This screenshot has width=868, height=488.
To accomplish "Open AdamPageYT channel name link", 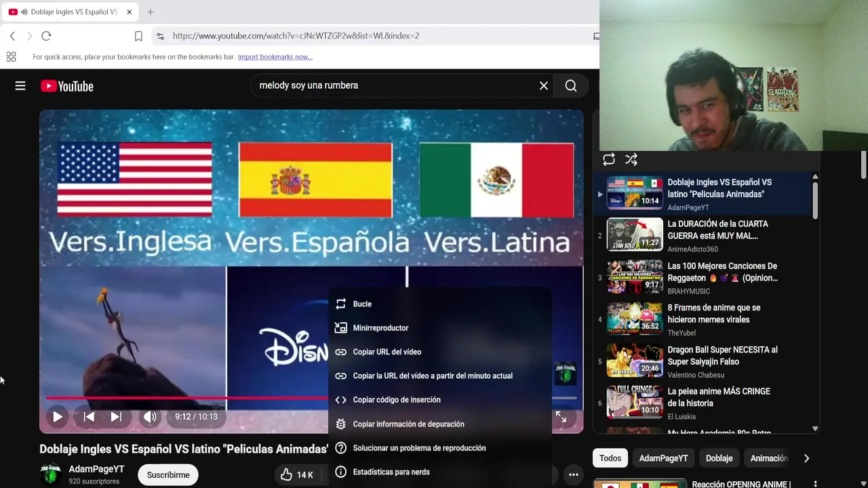I will pyautogui.click(x=96, y=469).
